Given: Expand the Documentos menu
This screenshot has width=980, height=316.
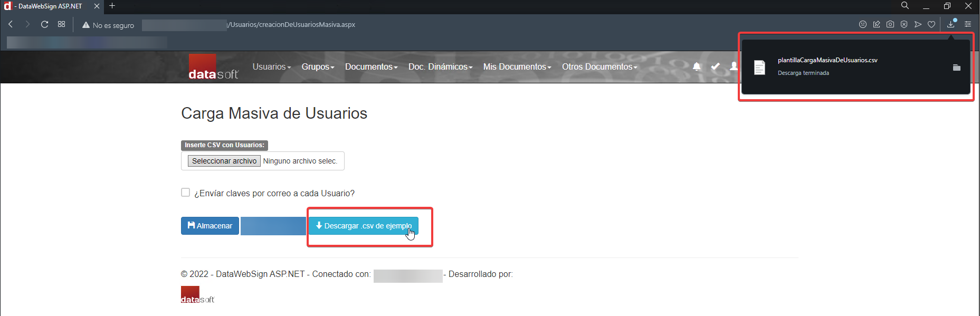Looking at the screenshot, I should (371, 67).
